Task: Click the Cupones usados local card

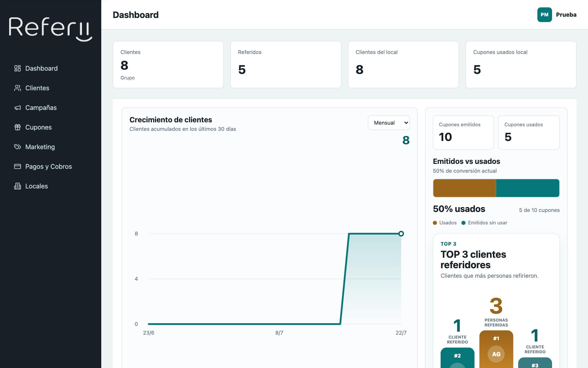Action: tap(521, 64)
